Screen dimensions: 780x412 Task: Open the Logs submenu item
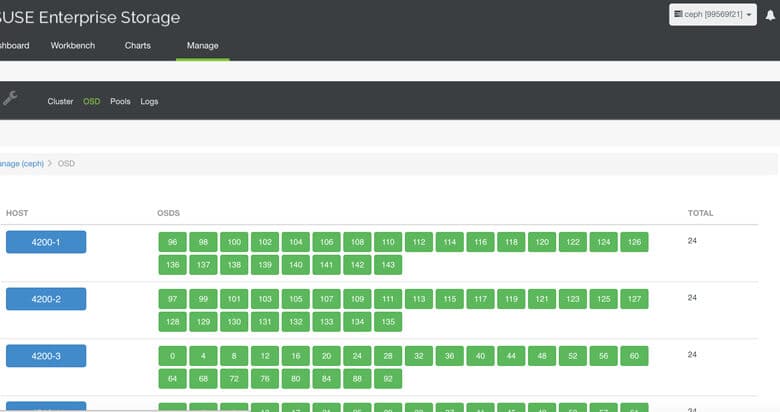pos(149,101)
